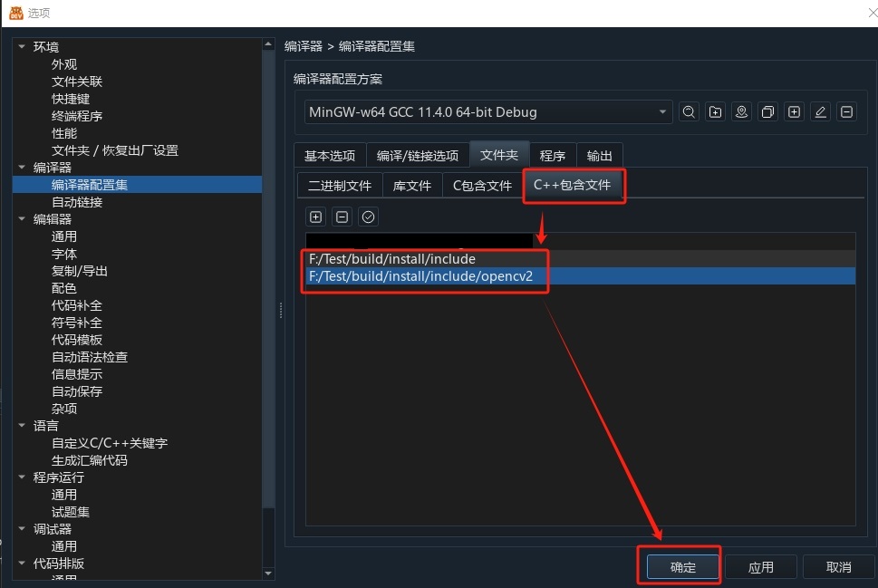878x588 pixels.
Task: Remove the selected include path
Action: click(342, 217)
